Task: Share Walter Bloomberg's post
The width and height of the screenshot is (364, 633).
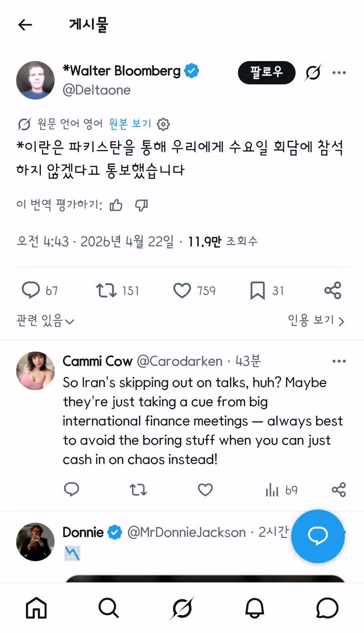Action: point(332,290)
